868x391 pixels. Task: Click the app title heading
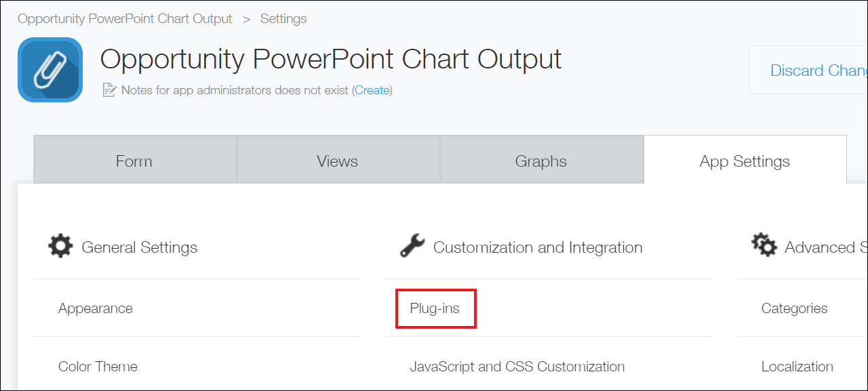(331, 59)
